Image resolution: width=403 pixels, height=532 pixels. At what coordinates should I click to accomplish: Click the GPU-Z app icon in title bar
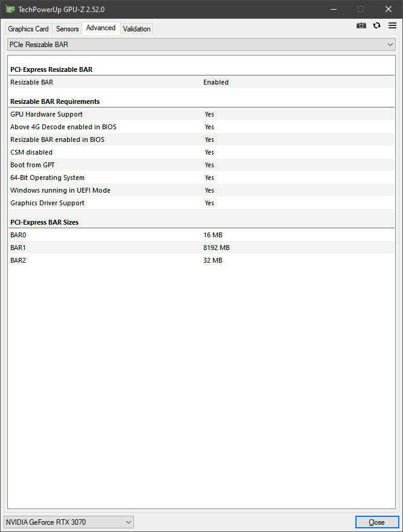coord(10,9)
